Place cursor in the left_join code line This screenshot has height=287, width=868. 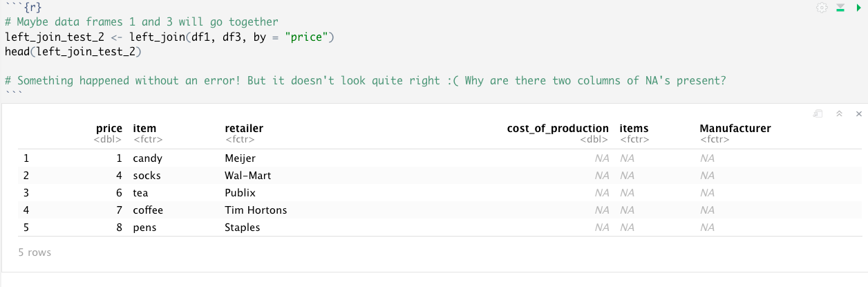point(169,37)
